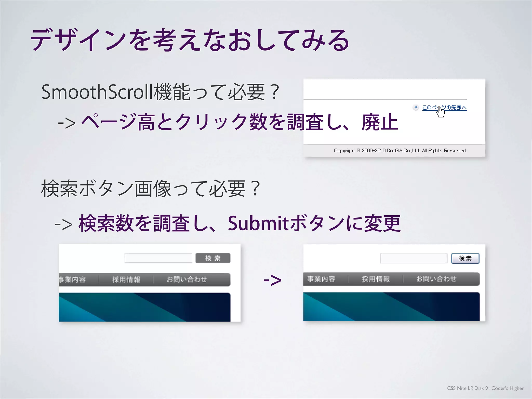Click the blue up-arrow icon beside page-top link
This screenshot has width=532, height=399.
click(416, 107)
